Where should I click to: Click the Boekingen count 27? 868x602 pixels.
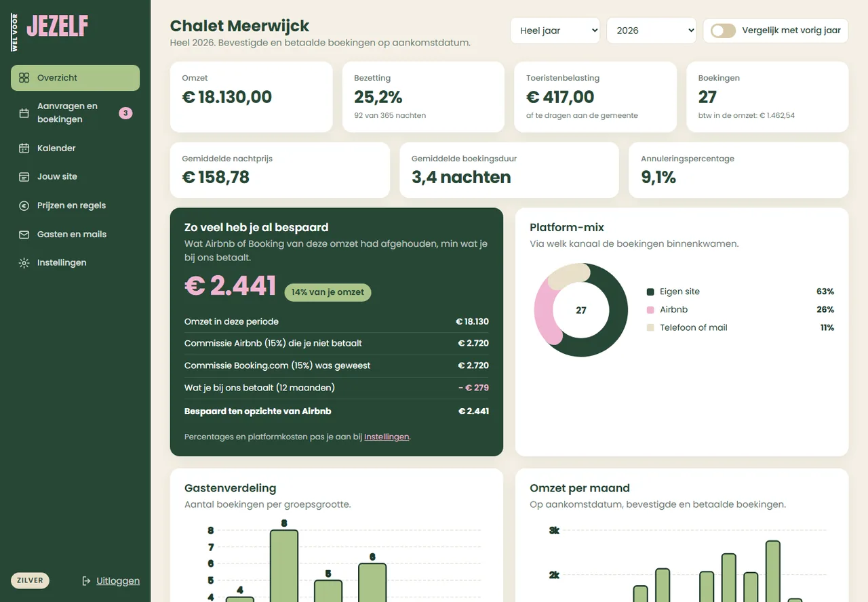tap(707, 97)
